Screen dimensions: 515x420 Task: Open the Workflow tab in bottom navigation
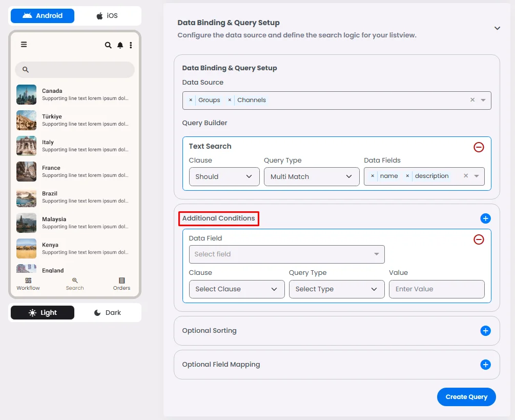(28, 284)
